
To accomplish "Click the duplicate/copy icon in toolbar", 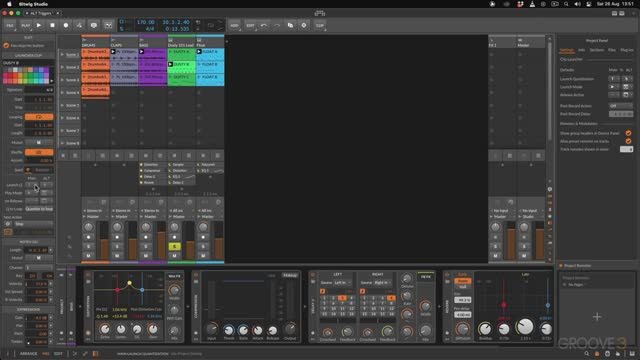I will [290, 25].
